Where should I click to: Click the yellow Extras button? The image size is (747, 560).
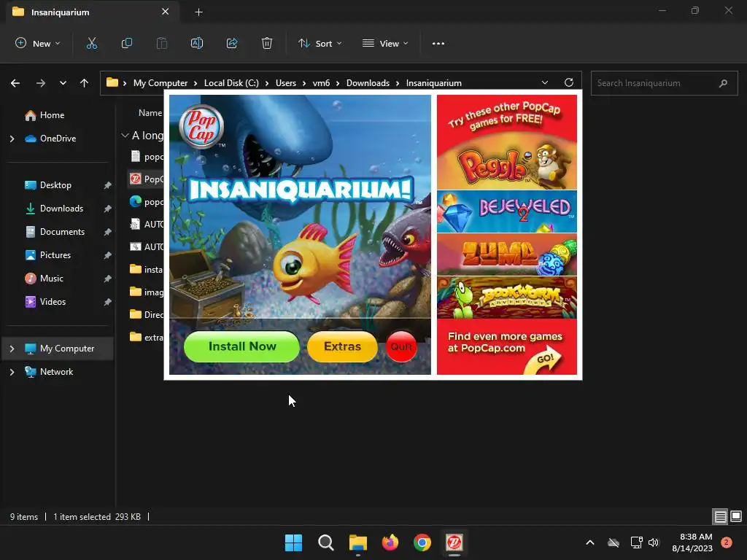[343, 346]
